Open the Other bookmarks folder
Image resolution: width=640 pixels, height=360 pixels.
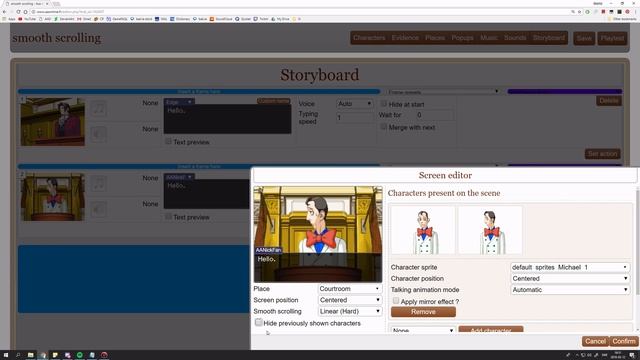tap(622, 19)
